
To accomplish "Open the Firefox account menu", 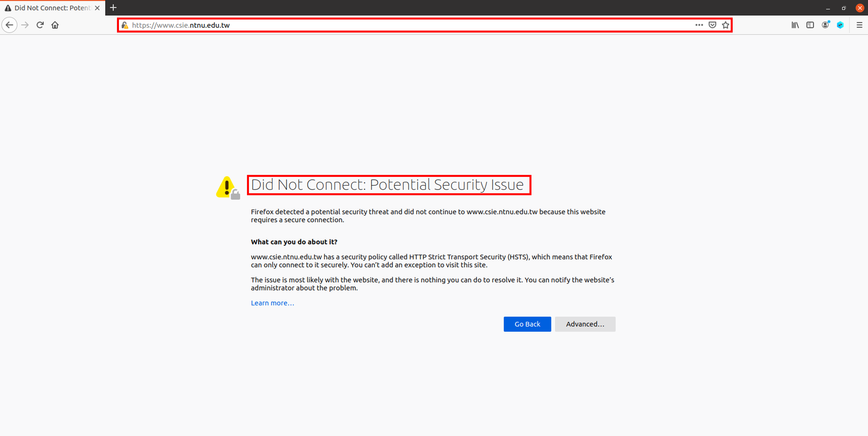I will click(825, 25).
